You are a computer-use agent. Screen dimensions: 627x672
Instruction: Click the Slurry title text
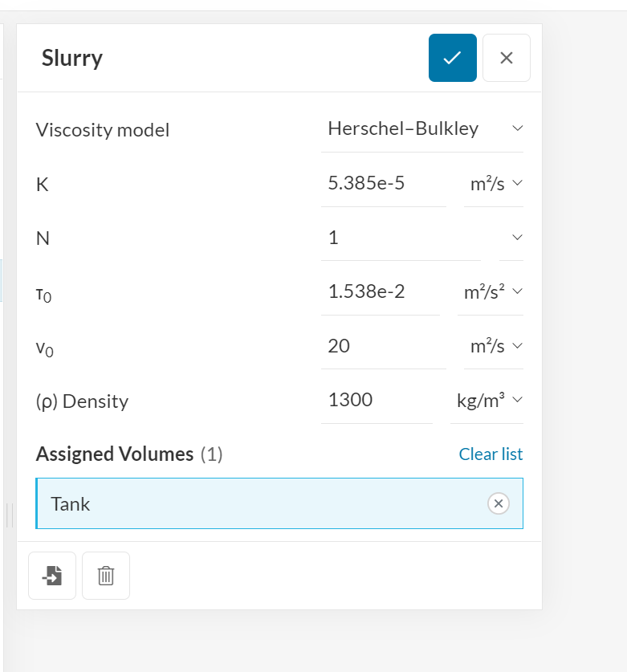tap(72, 58)
